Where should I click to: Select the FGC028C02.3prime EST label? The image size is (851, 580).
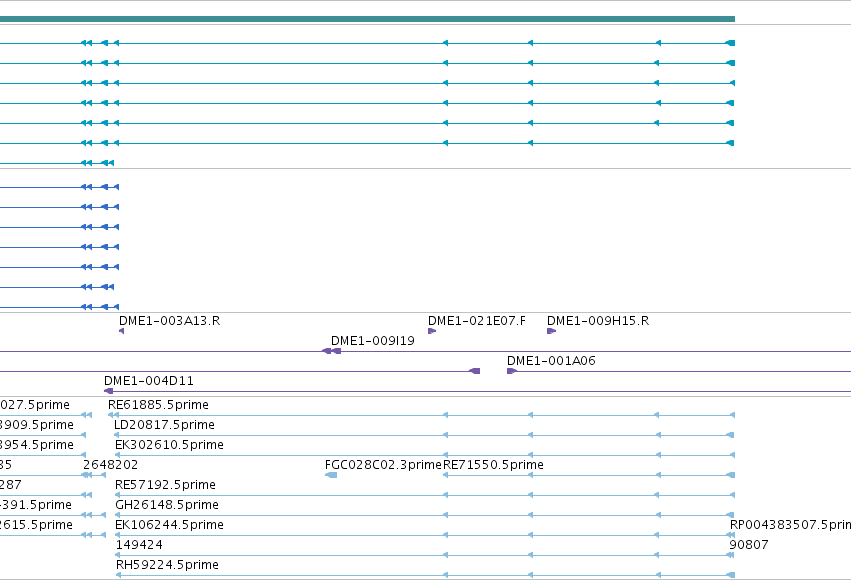pyautogui.click(x=383, y=465)
